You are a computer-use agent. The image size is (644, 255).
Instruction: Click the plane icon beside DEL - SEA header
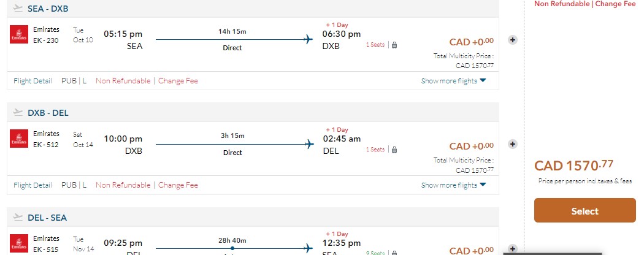pyautogui.click(x=18, y=217)
